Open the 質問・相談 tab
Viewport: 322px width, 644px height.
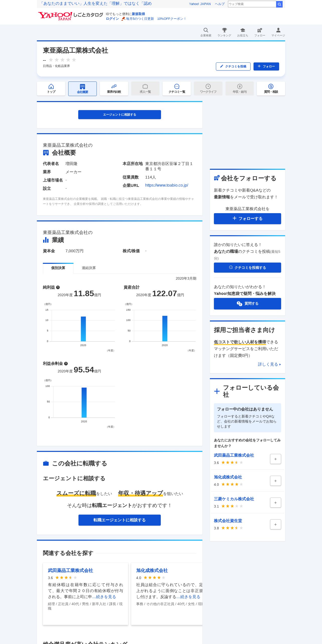[x=271, y=89]
